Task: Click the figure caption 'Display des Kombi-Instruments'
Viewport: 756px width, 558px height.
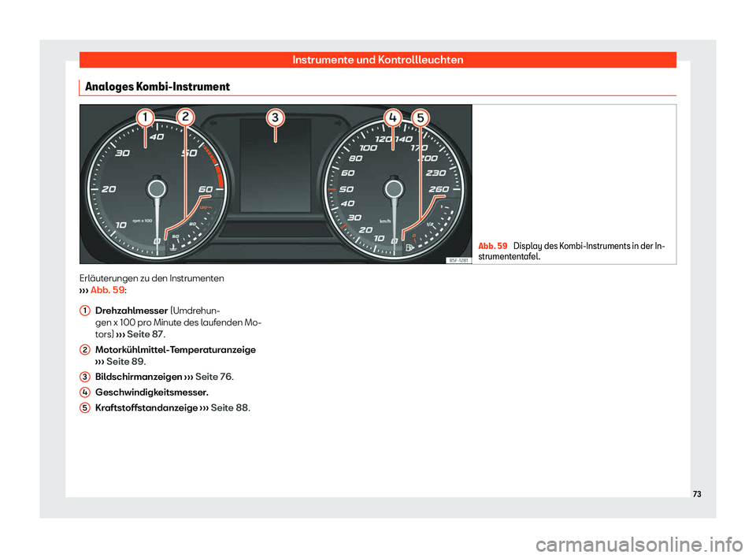Action: point(572,251)
